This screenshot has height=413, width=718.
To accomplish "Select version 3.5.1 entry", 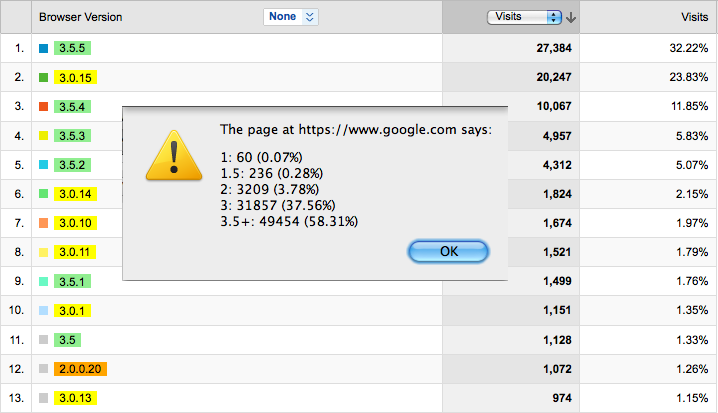I will tap(72, 281).
